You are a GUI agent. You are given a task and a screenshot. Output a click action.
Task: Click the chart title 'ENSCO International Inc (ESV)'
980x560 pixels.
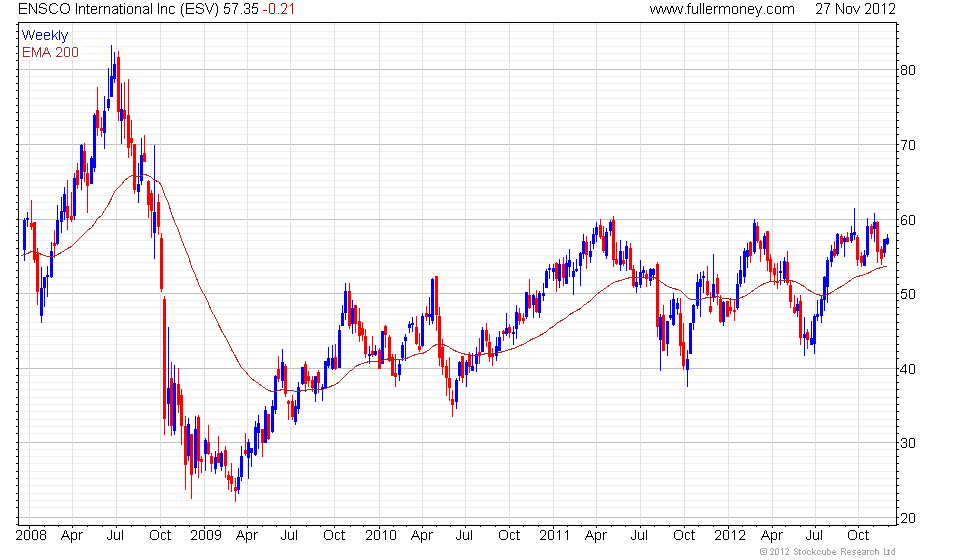(x=119, y=9)
